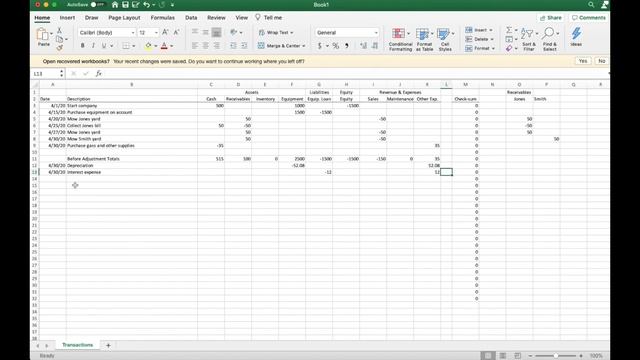Click the Format as Table icon
Image resolution: width=640 pixels, height=360 pixels.
[x=422, y=33]
